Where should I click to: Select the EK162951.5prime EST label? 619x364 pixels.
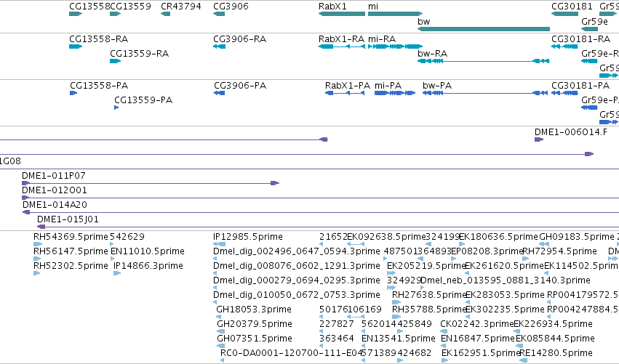[x=481, y=353]
